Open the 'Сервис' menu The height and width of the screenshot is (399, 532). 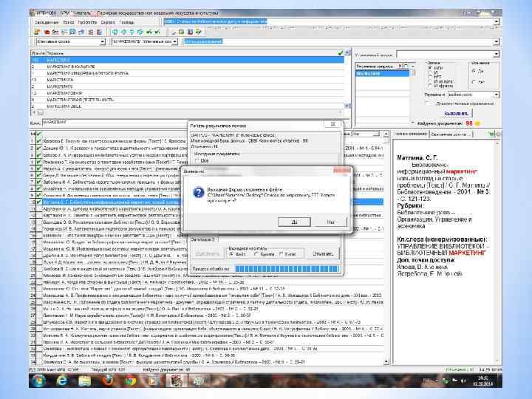pyautogui.click(x=108, y=22)
